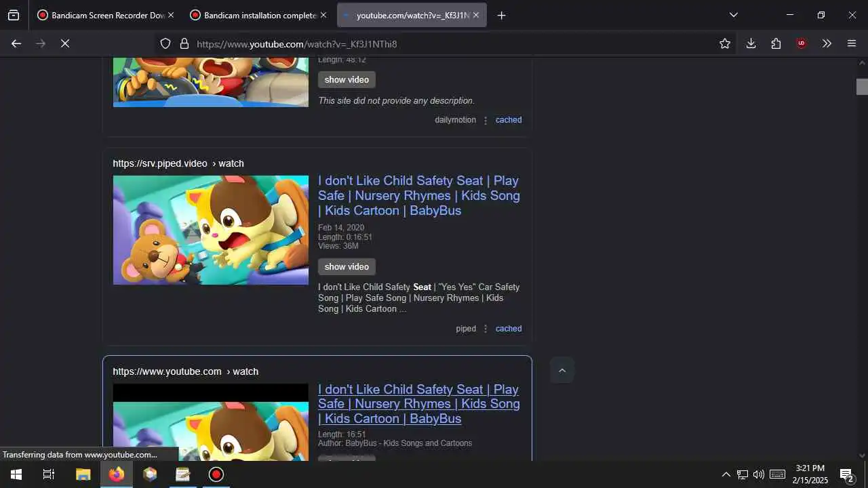Open youtube result cartoon thumbnail

coord(211,422)
